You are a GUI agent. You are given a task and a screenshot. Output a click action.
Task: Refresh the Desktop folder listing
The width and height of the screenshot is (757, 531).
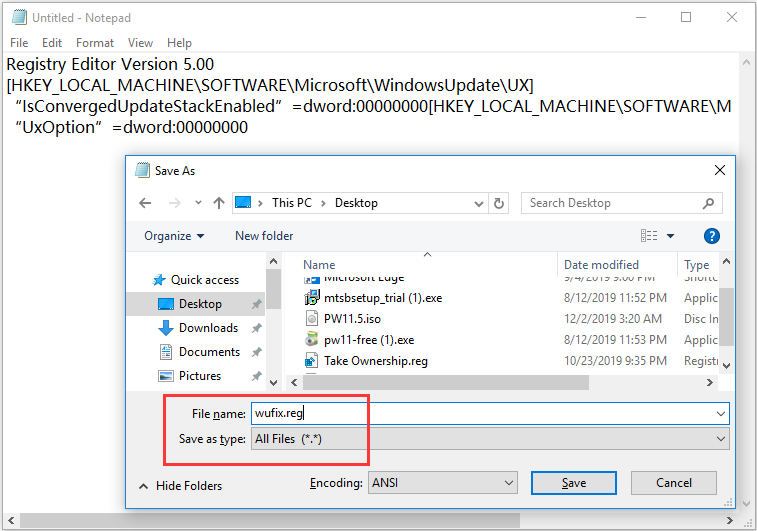499,203
